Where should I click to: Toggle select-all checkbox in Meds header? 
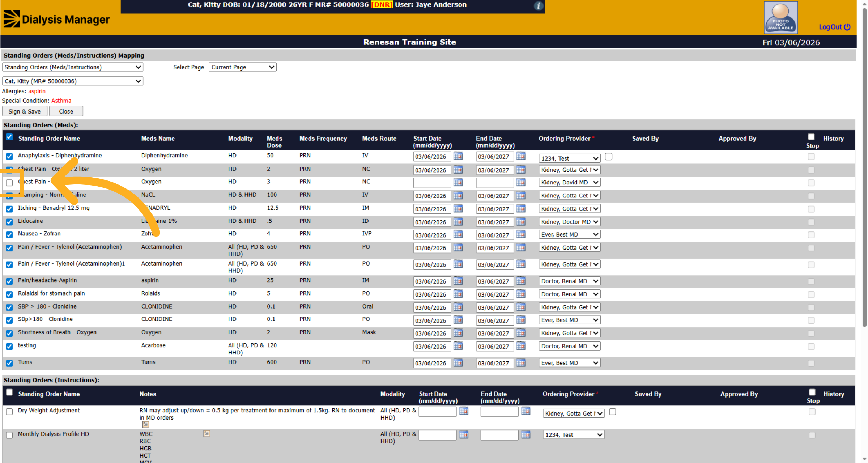[9, 137]
